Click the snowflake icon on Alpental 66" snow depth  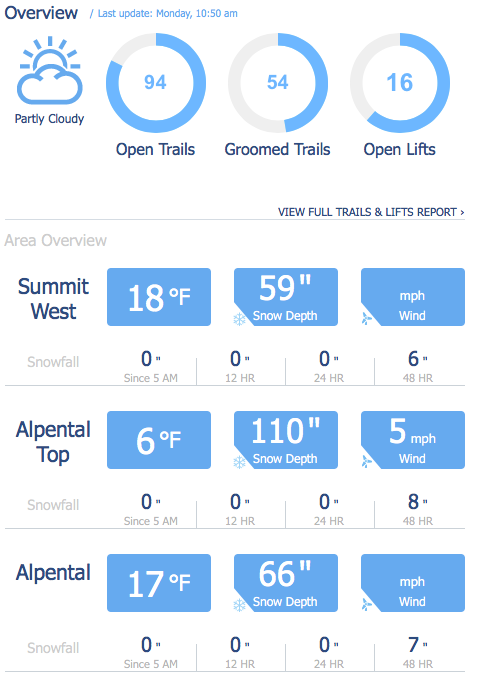[239, 605]
